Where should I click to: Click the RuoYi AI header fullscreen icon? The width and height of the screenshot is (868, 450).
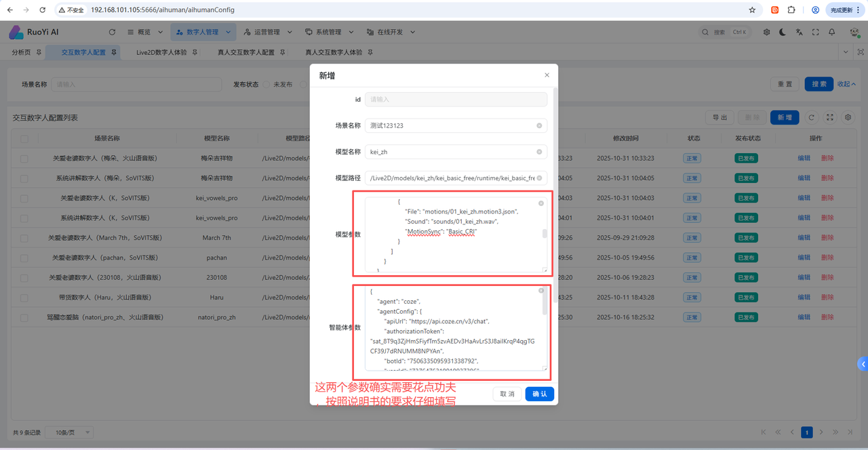[x=815, y=32]
